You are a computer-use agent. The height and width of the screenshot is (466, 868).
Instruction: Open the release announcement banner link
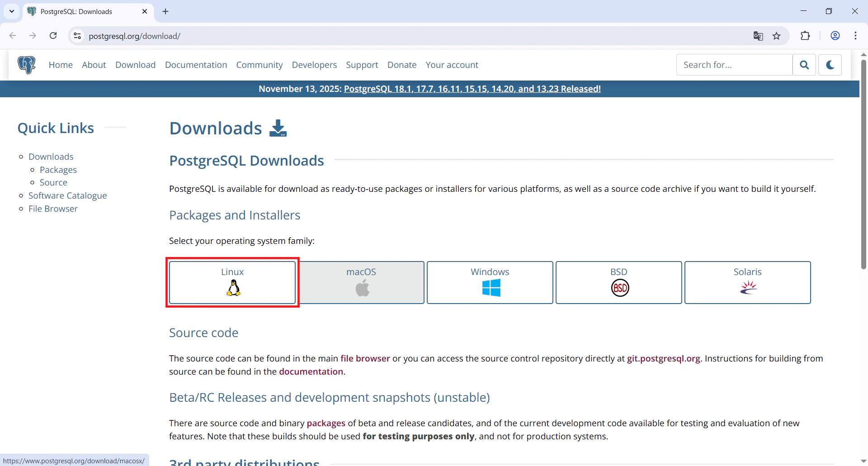click(x=472, y=89)
